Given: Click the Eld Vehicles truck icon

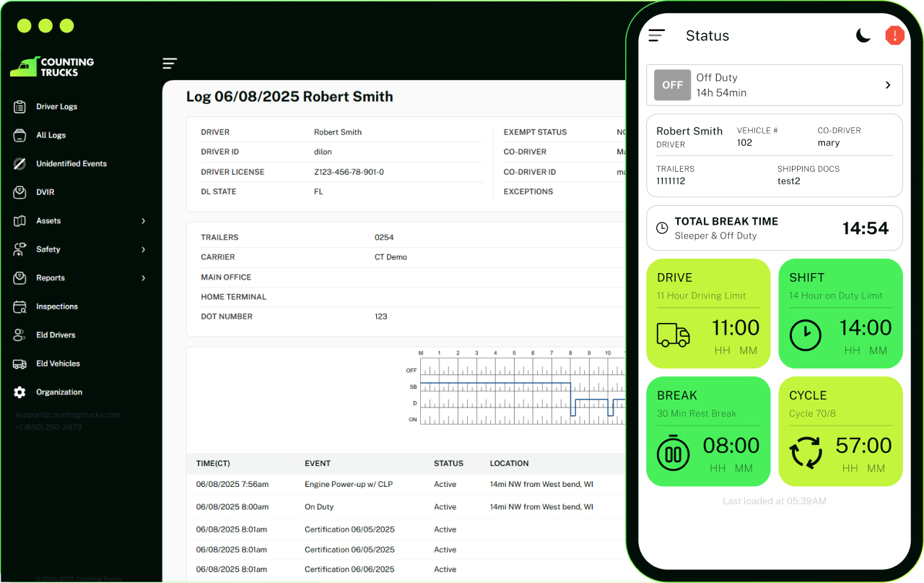Looking at the screenshot, I should (20, 364).
